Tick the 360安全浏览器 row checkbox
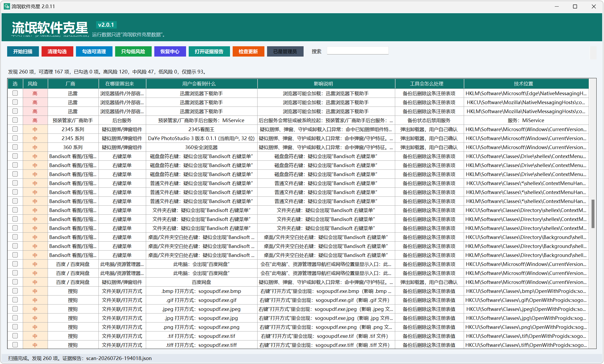Screen dimensions: 604x364 pos(15,147)
